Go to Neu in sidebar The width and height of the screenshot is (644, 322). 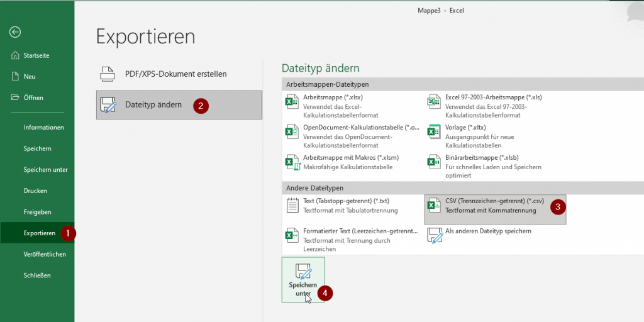click(29, 76)
